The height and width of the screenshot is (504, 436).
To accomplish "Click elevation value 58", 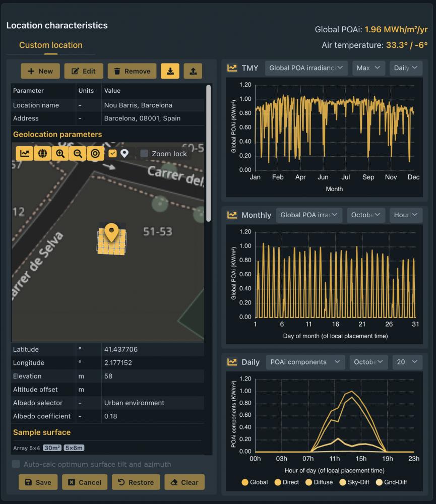I will pos(108,376).
